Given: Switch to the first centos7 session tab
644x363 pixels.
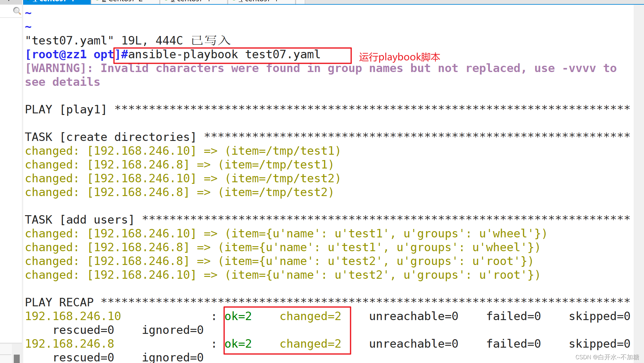Looking at the screenshot, I should tap(56, 1).
